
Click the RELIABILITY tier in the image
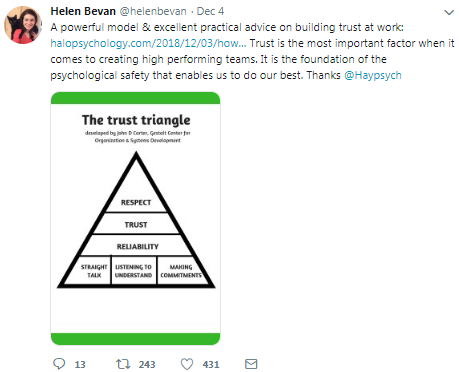tap(137, 246)
